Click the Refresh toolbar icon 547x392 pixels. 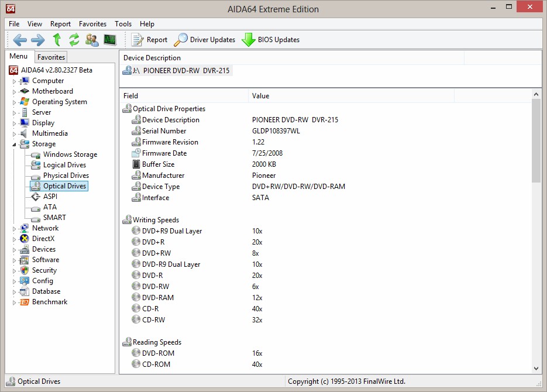point(74,40)
